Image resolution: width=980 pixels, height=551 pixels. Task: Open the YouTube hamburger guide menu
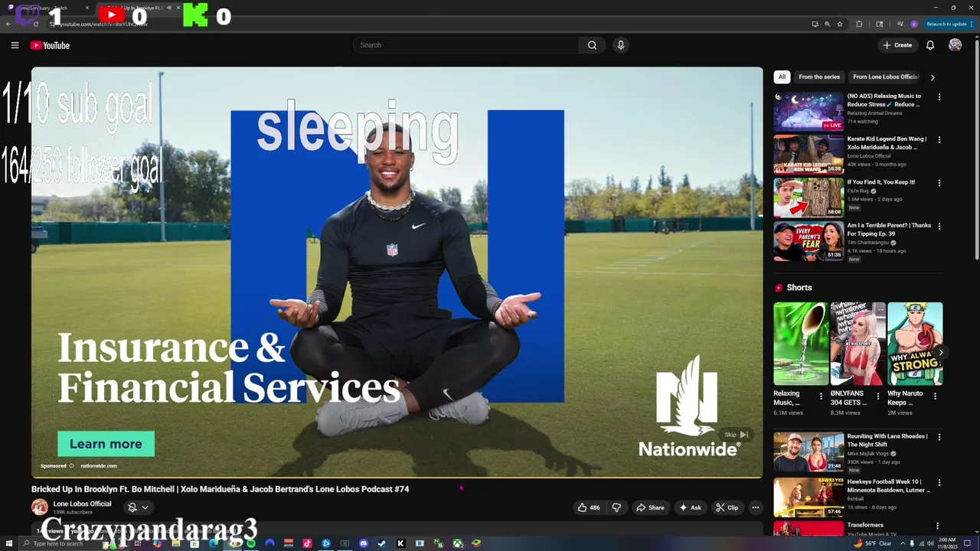pyautogui.click(x=15, y=45)
